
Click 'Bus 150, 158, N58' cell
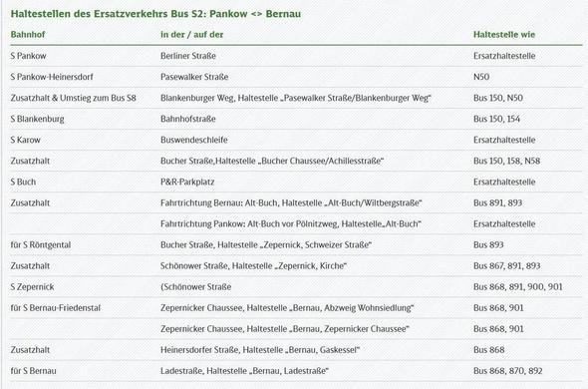click(x=506, y=161)
